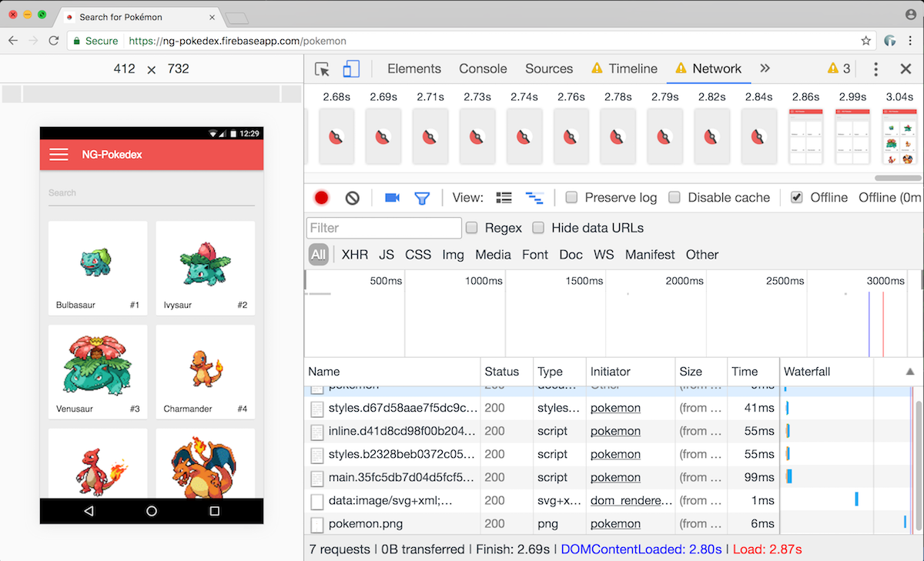924x561 pixels.
Task: Switch to large request rows view
Action: tap(504, 198)
